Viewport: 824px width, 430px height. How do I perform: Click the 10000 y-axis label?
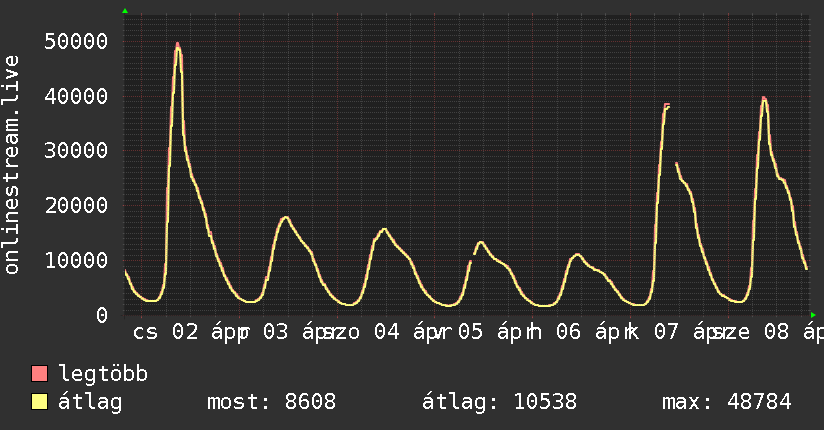tap(76, 260)
